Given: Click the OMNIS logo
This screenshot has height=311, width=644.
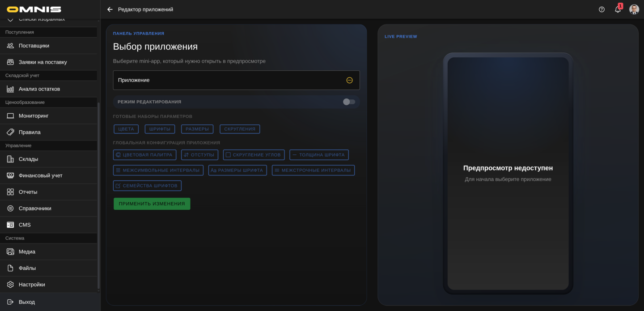Looking at the screenshot, I should pyautogui.click(x=34, y=9).
